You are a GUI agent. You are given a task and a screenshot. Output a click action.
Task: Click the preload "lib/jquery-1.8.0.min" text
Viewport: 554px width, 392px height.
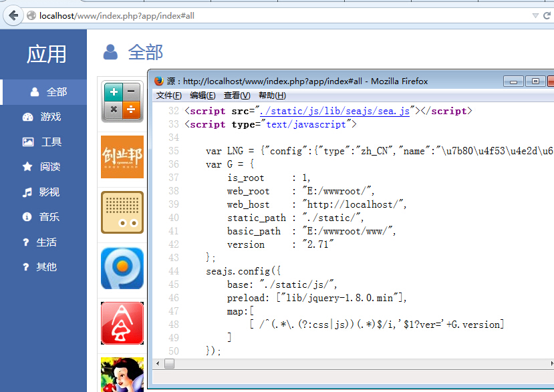click(x=339, y=298)
